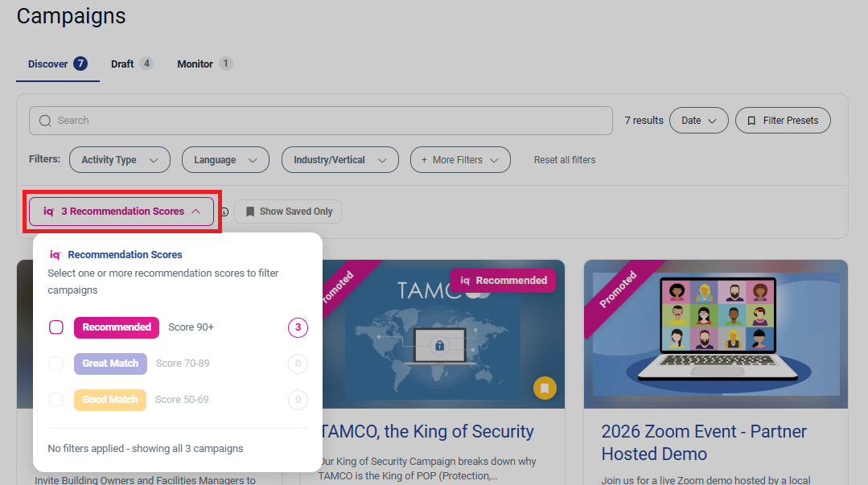This screenshot has width=868, height=485.
Task: Click the 7 results text
Action: coord(644,121)
